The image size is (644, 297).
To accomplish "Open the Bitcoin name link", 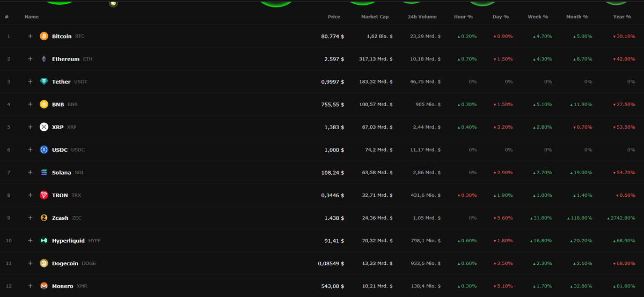I will coord(62,36).
